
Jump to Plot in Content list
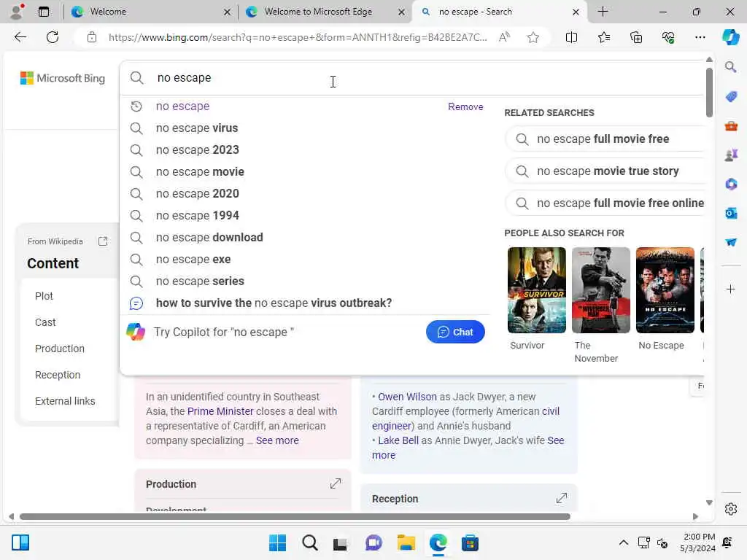pos(44,296)
